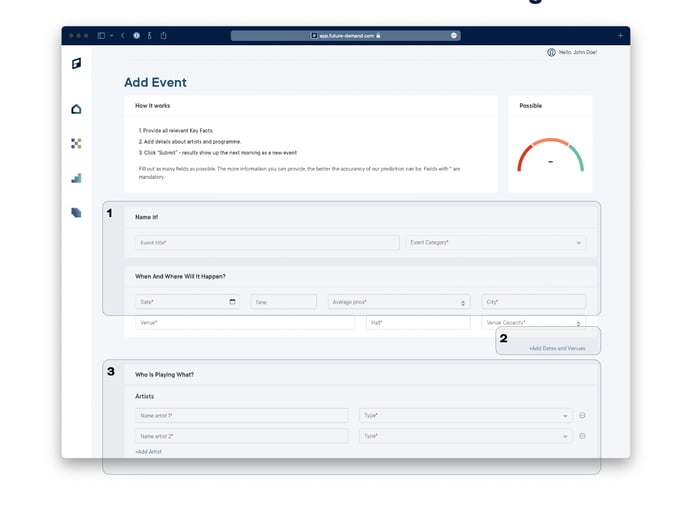Image resolution: width=688 pixels, height=509 pixels.
Task: Focus the Time input field
Action: 283,301
